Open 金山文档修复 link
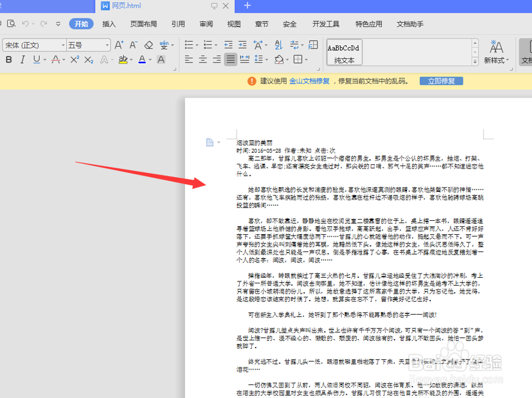532x398 pixels. [309, 81]
